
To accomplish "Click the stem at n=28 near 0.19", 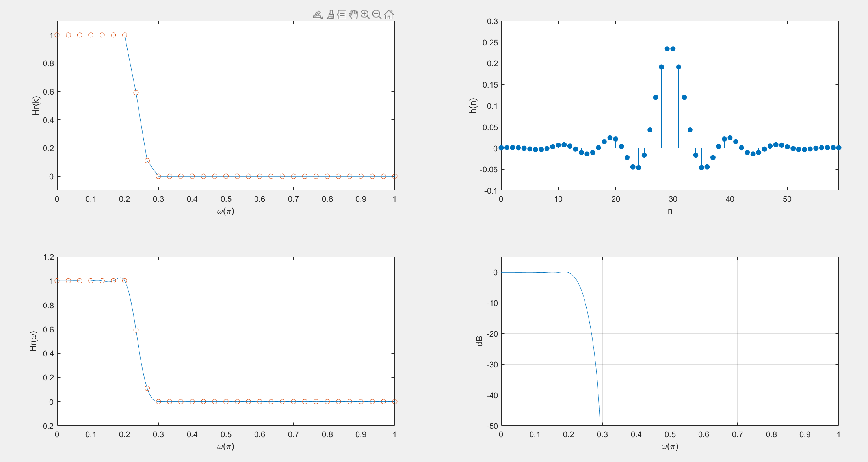I will click(662, 67).
